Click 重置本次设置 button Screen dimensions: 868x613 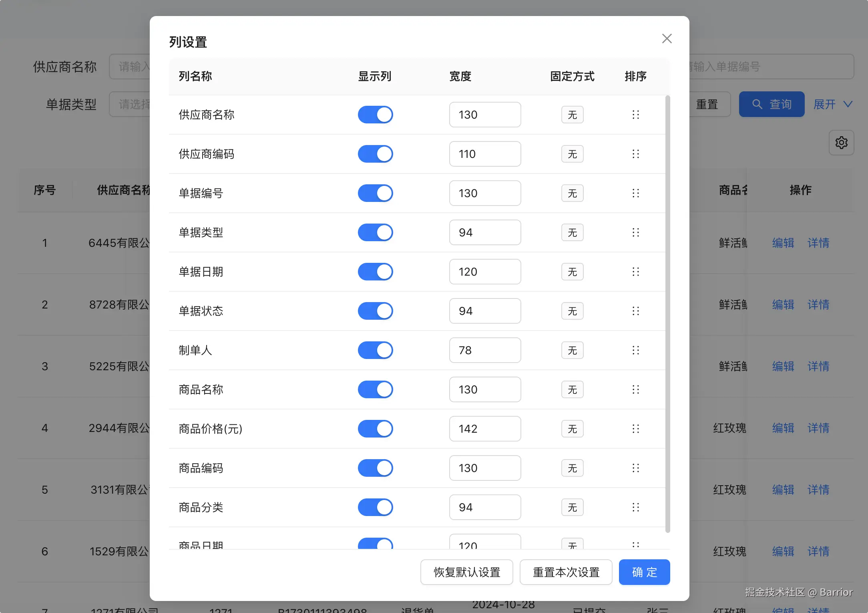(566, 572)
